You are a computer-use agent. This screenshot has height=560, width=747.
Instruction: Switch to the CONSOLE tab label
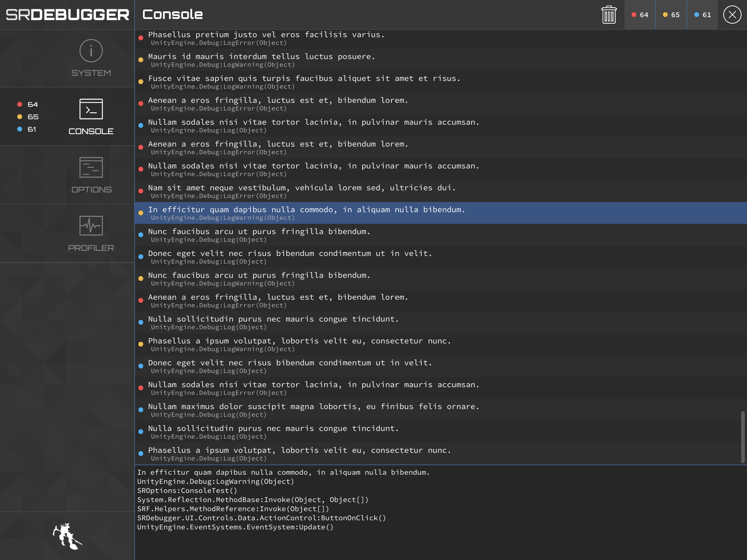pyautogui.click(x=91, y=131)
